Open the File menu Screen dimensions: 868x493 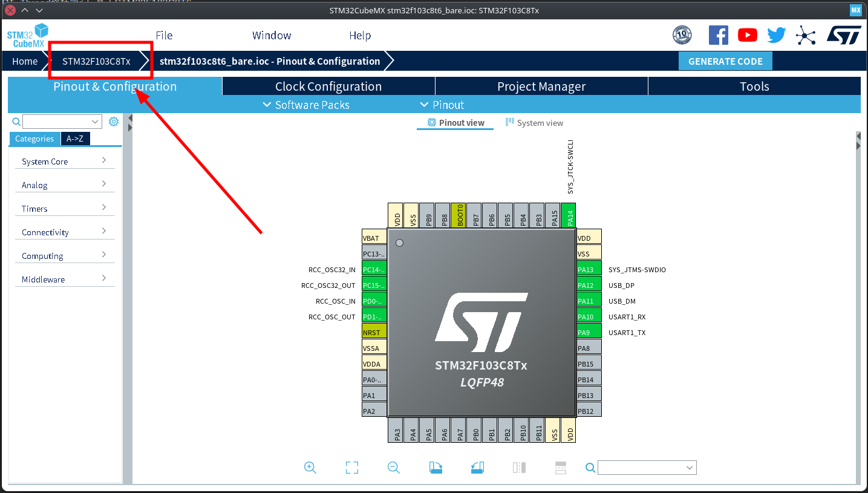pyautogui.click(x=164, y=35)
